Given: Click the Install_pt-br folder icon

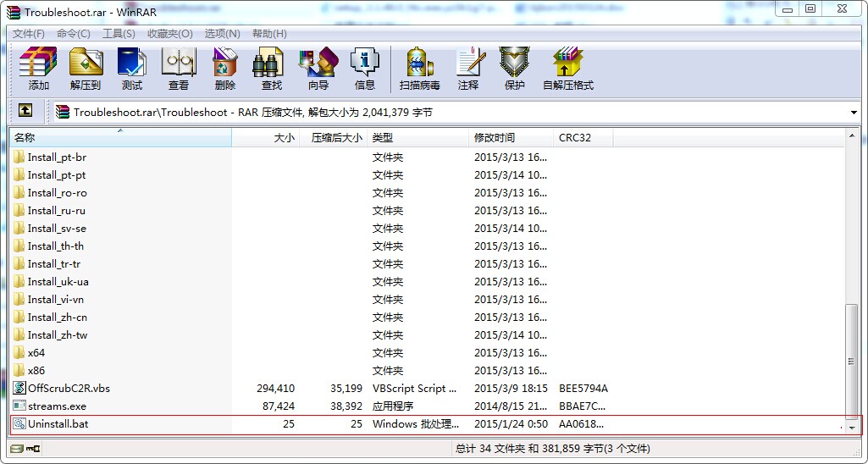Looking at the screenshot, I should (x=19, y=157).
